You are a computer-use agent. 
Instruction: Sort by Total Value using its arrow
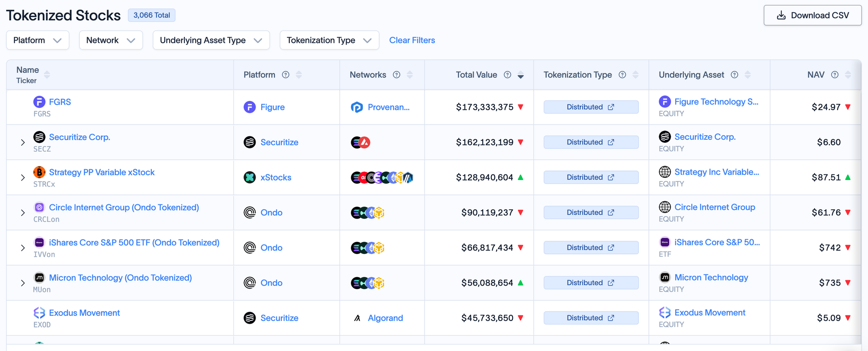click(x=521, y=75)
